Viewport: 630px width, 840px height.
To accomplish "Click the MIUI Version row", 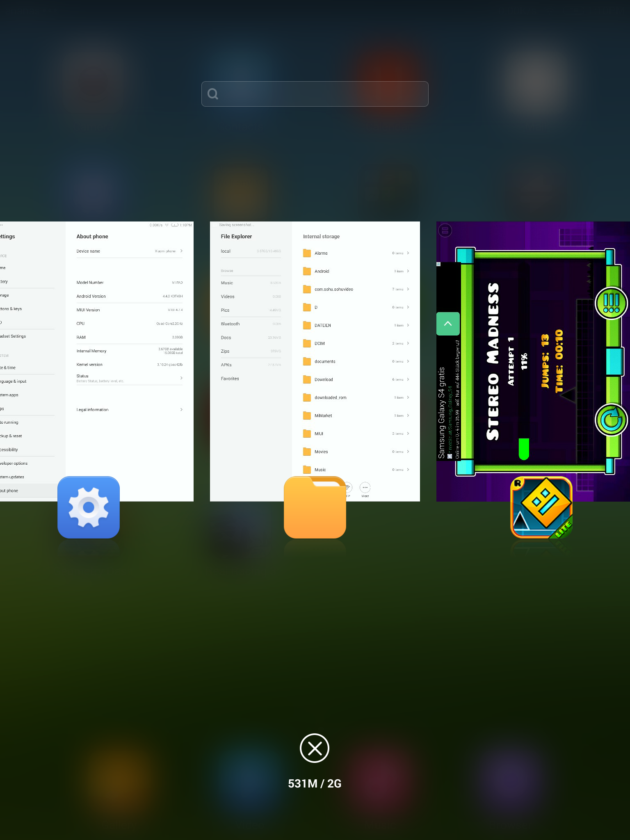I will click(x=129, y=310).
